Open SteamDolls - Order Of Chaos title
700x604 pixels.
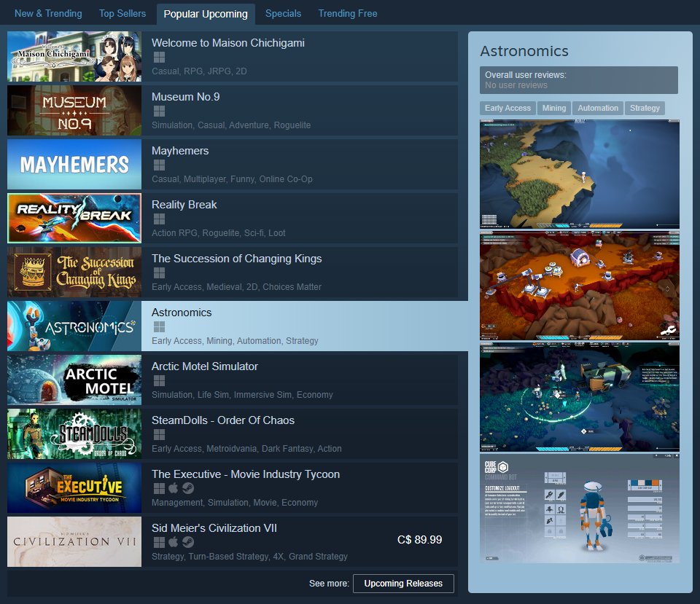223,420
